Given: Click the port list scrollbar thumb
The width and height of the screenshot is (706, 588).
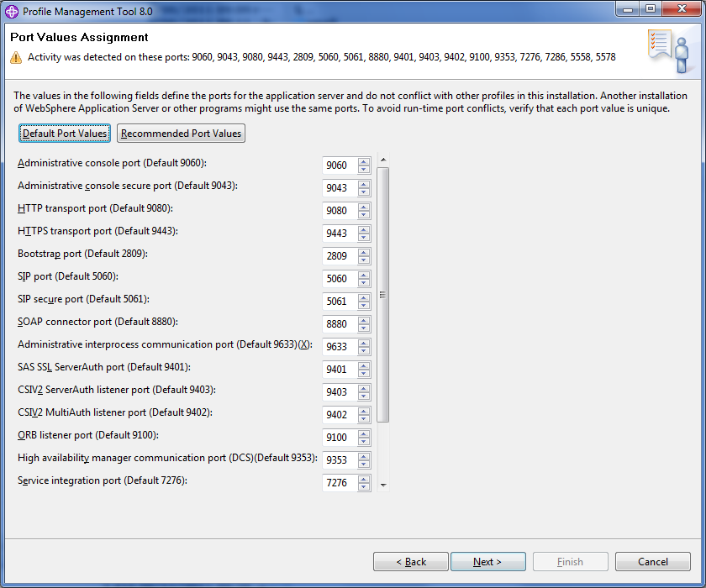Looking at the screenshot, I should [383, 295].
